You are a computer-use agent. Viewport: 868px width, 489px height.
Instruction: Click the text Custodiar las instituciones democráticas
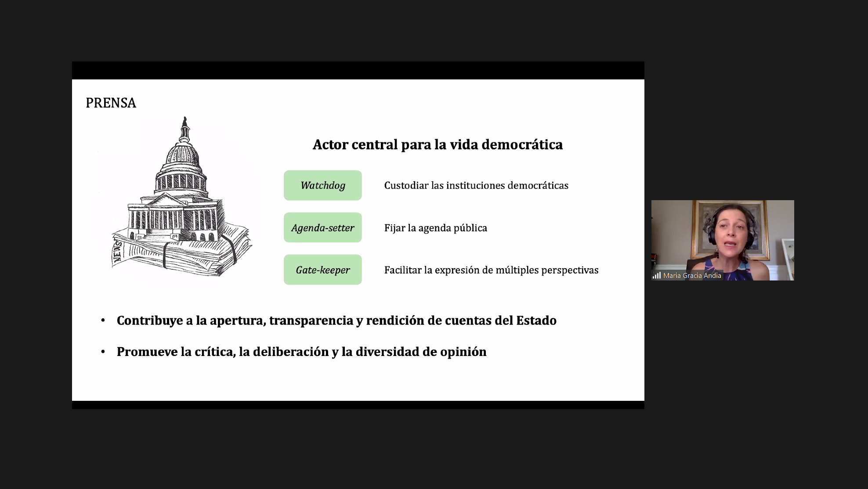pyautogui.click(x=477, y=185)
